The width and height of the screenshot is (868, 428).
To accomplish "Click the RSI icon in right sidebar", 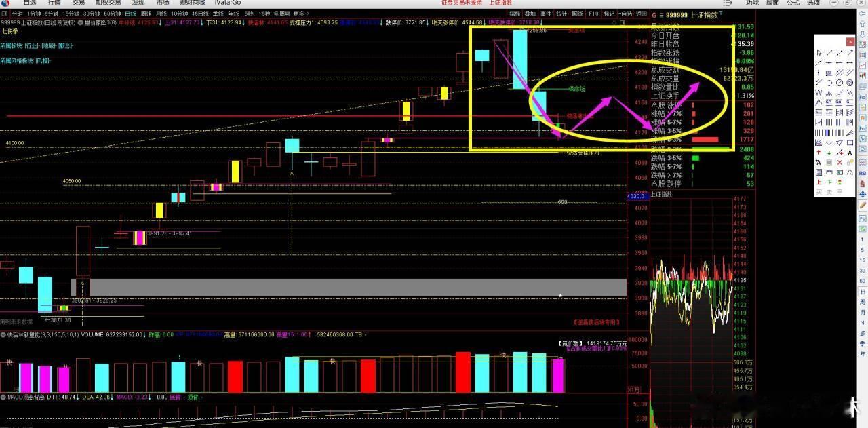I will coord(863,173).
